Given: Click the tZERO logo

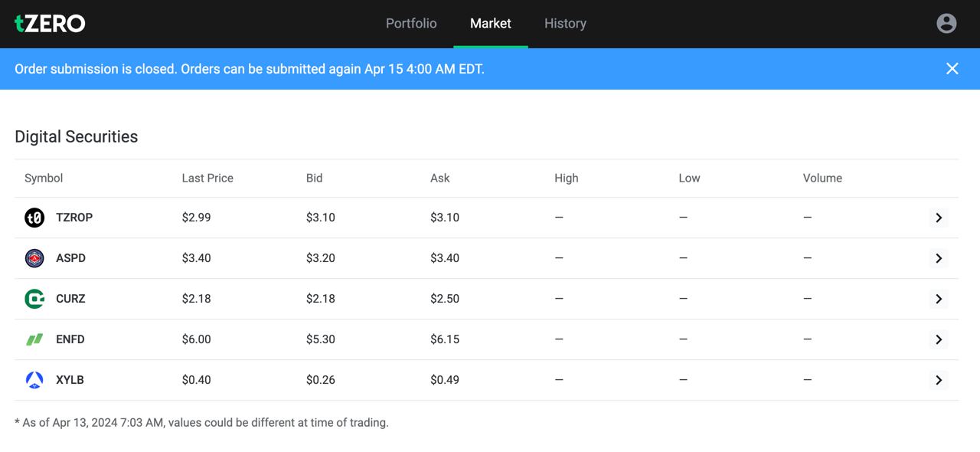Looking at the screenshot, I should pyautogui.click(x=50, y=24).
